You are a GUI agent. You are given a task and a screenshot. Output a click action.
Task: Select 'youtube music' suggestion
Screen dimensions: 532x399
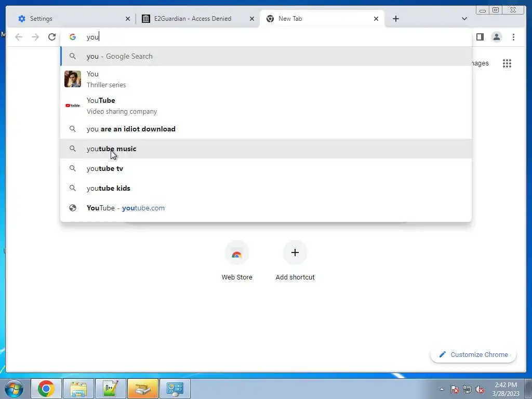tap(266, 149)
